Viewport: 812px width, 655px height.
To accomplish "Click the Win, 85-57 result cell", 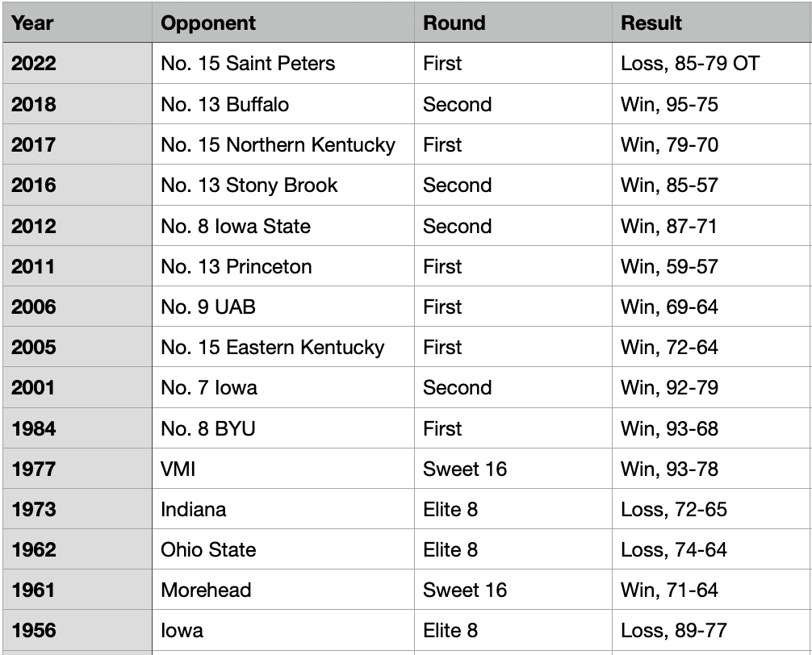I will (x=712, y=186).
